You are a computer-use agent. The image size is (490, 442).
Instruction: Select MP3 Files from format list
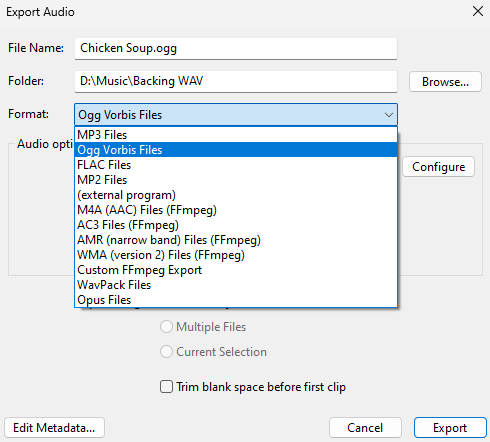[236, 135]
